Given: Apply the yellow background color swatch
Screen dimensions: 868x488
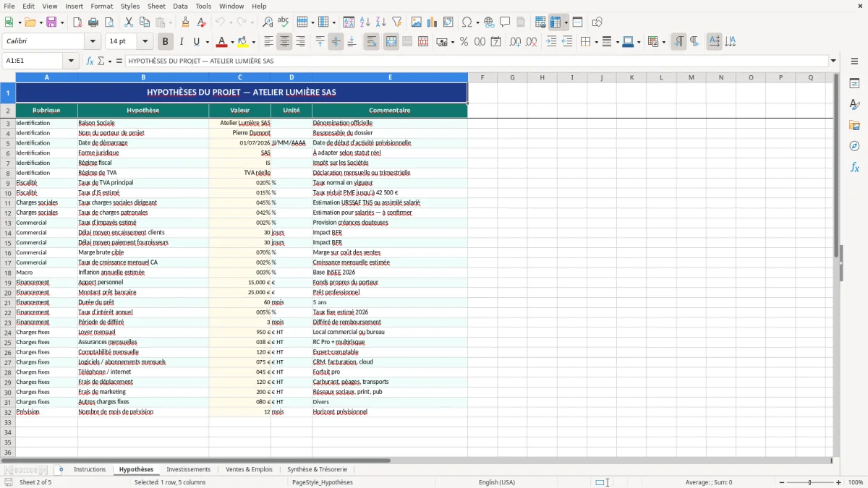Looking at the screenshot, I should click(x=244, y=42).
